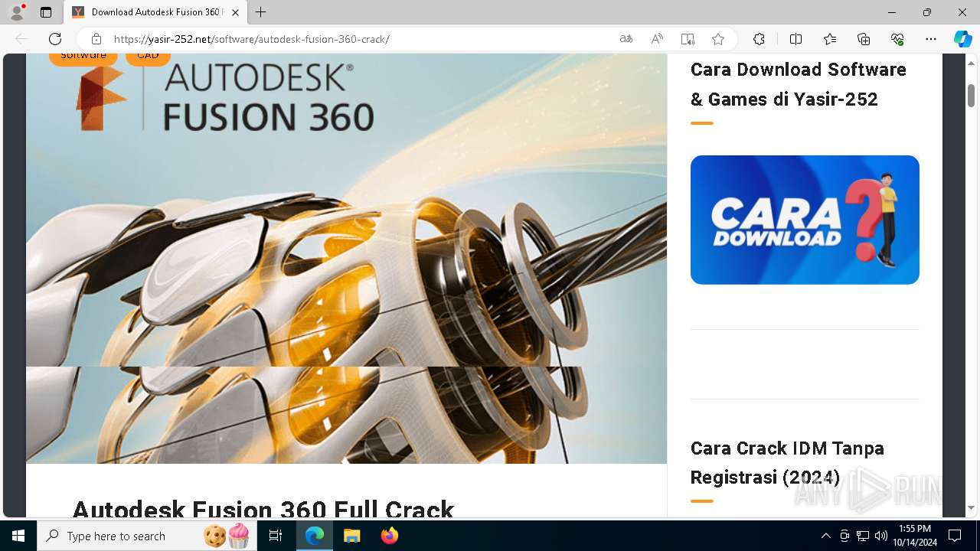Click the Software category tag

(x=83, y=58)
